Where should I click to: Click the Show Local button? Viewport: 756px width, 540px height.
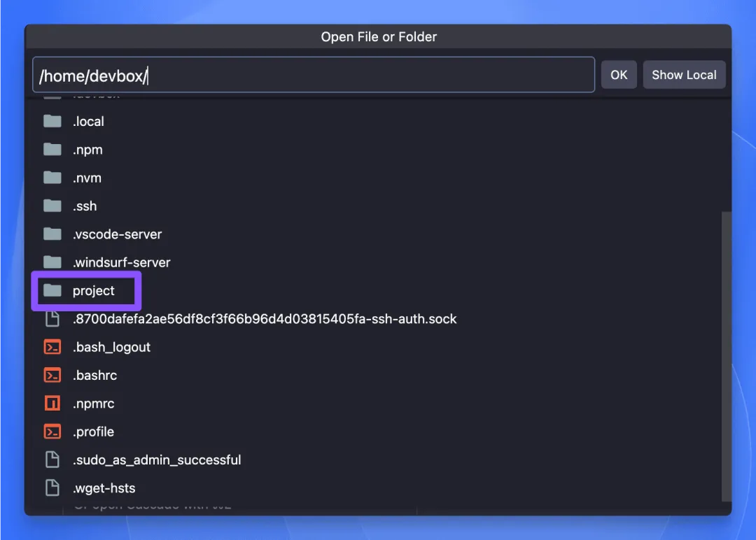click(684, 75)
